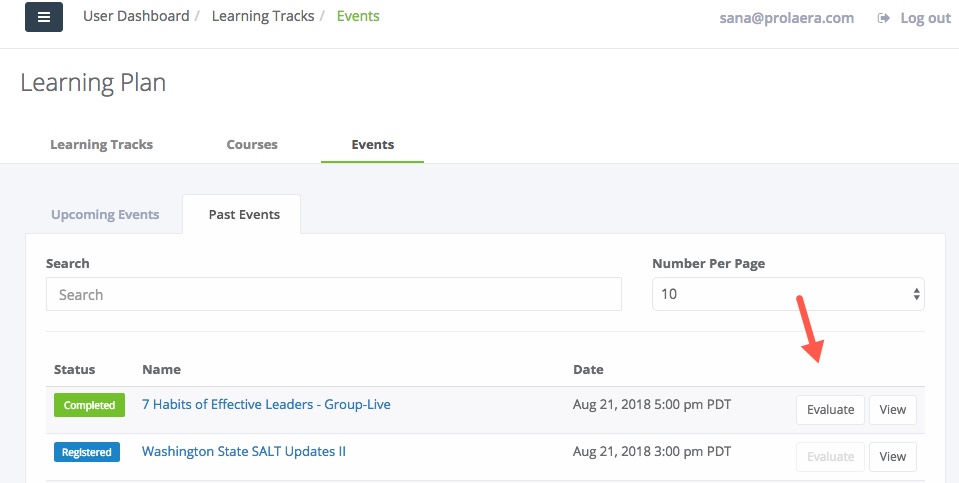
Task: Go to Learning Tracks breadcrumb
Action: (263, 16)
